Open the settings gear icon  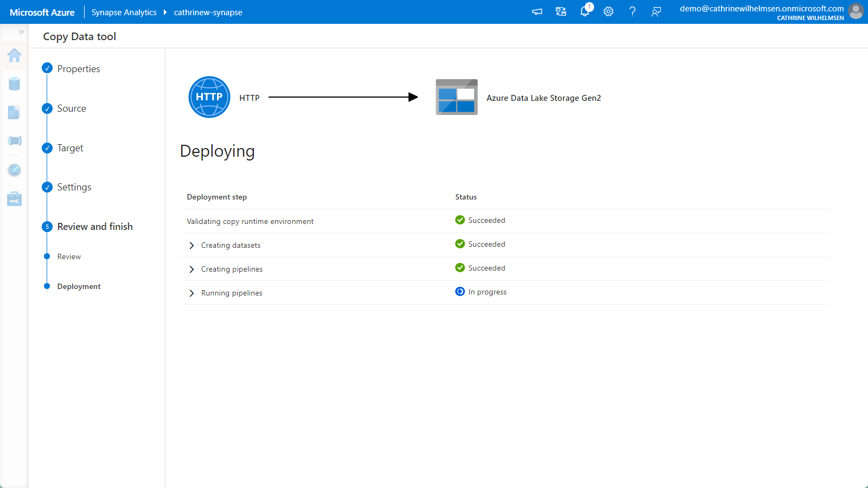click(609, 11)
